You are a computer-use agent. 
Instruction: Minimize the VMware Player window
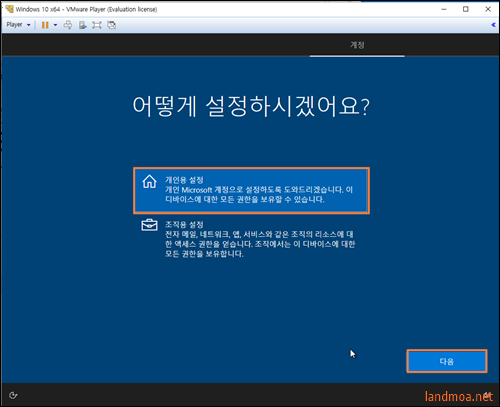(x=444, y=9)
